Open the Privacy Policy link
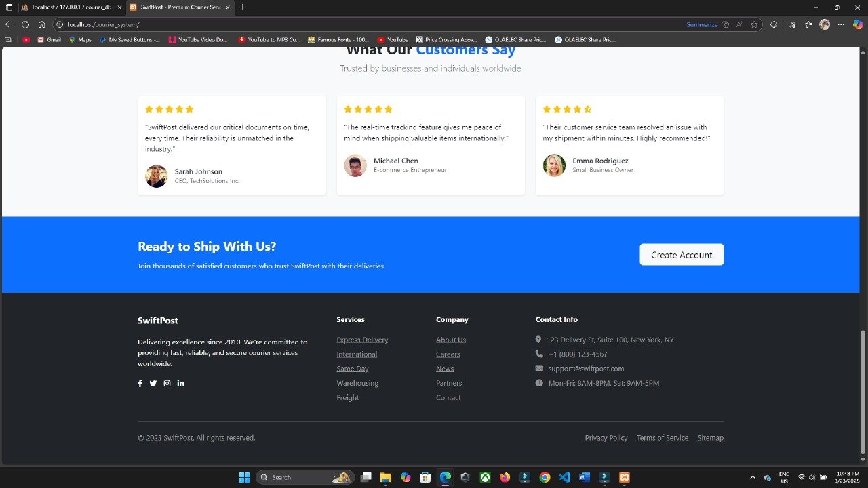868x488 pixels. pos(606,438)
